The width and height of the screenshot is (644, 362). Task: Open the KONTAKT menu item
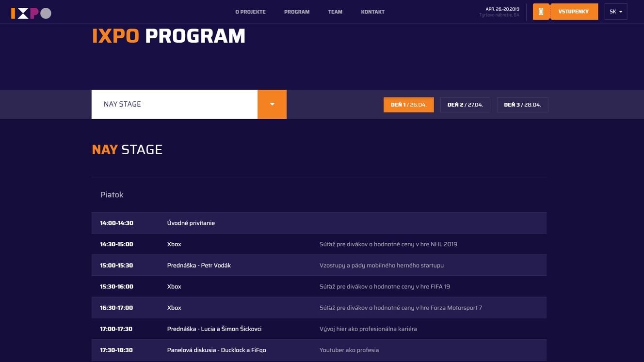pos(373,12)
